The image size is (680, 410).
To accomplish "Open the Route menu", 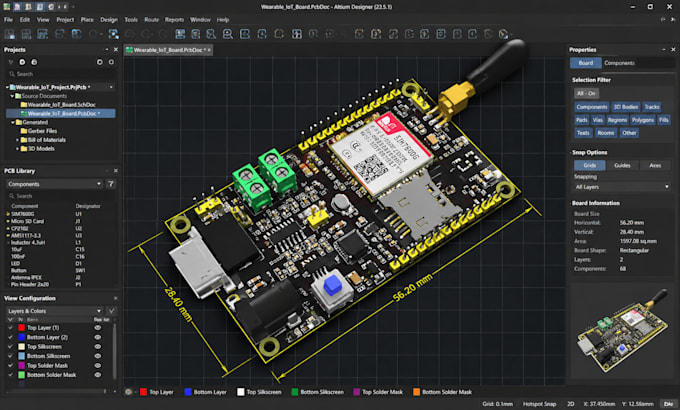I will [151, 20].
